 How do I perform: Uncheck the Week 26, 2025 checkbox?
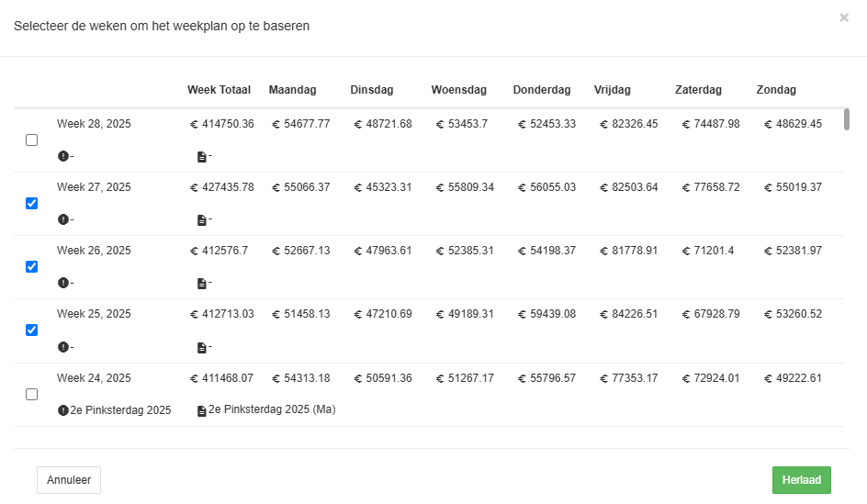32,267
